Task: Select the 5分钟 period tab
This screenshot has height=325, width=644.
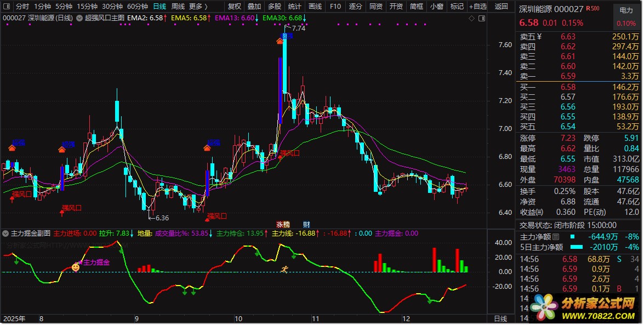Action: tap(64, 6)
